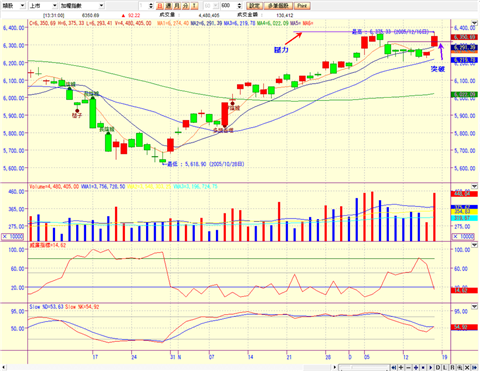Viewport: 480px width, 371px height.
Task: Click the 92.22 price change value
Action: click(x=134, y=15)
